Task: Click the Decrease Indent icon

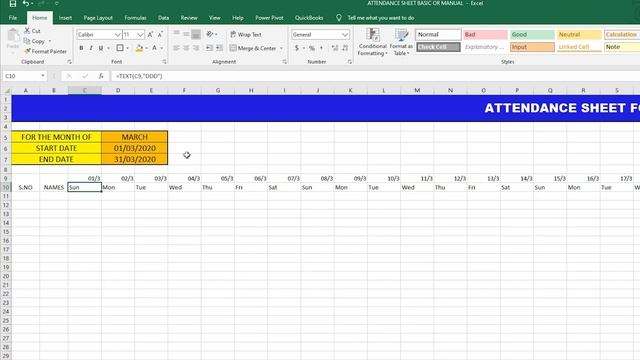Action: [x=209, y=48]
